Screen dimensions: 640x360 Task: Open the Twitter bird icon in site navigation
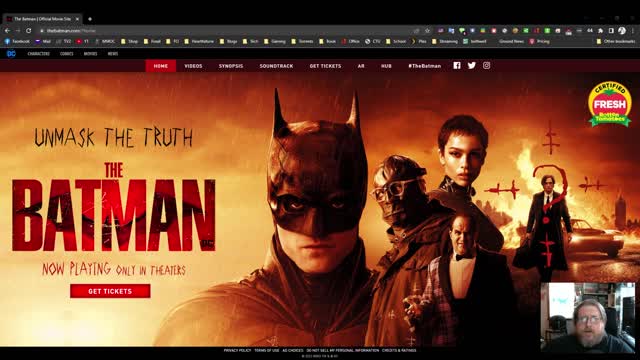point(471,65)
